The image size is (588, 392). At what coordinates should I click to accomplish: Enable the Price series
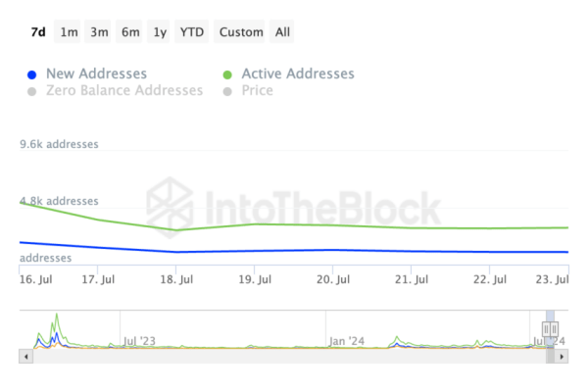(258, 90)
